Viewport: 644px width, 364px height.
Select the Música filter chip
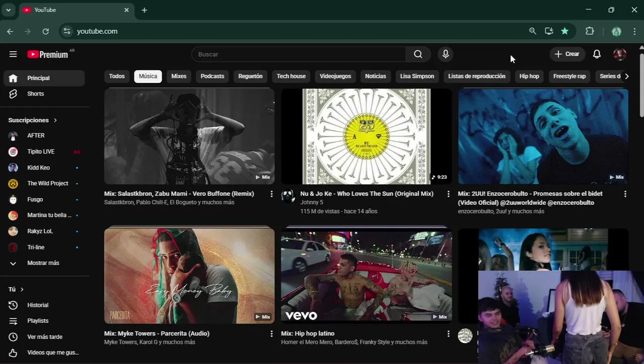(148, 76)
